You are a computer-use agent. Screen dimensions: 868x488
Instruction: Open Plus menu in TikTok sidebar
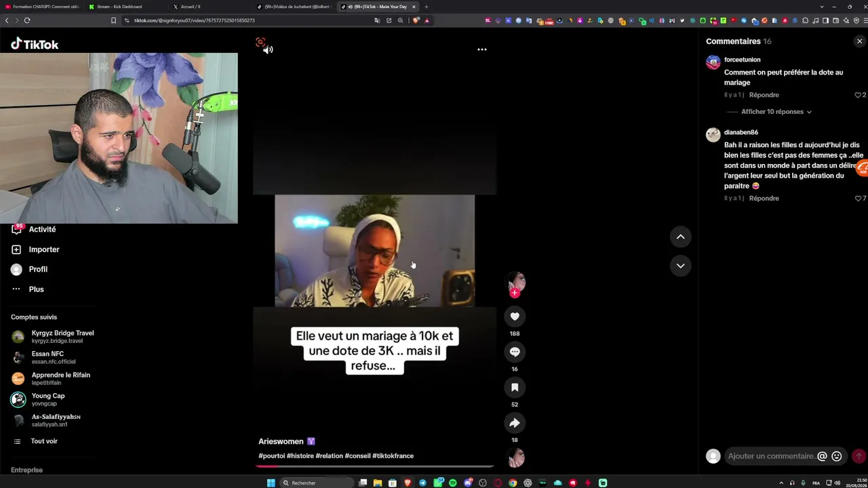pyautogui.click(x=27, y=289)
